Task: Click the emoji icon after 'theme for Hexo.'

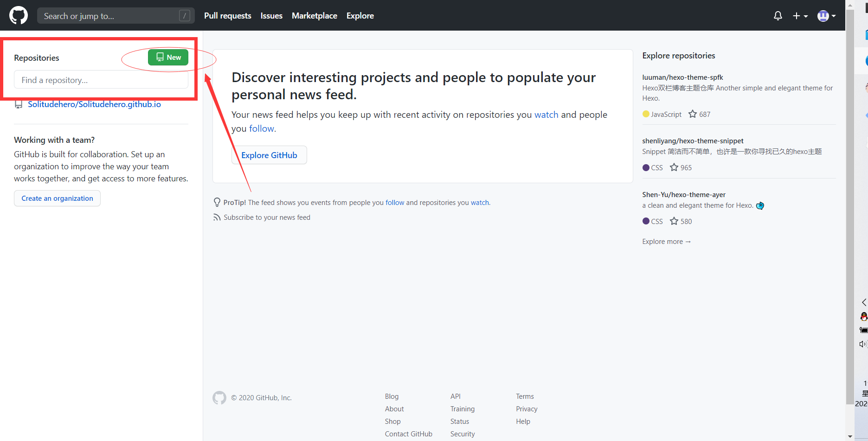Action: [760, 205]
